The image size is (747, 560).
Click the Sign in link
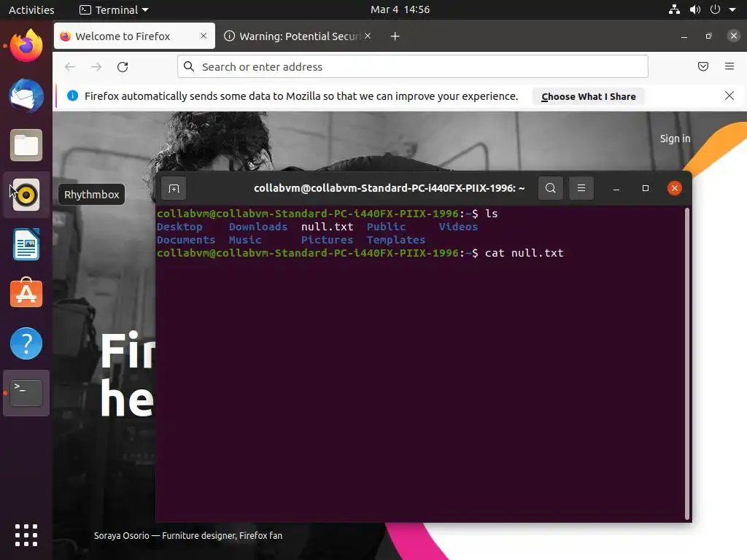click(x=675, y=139)
